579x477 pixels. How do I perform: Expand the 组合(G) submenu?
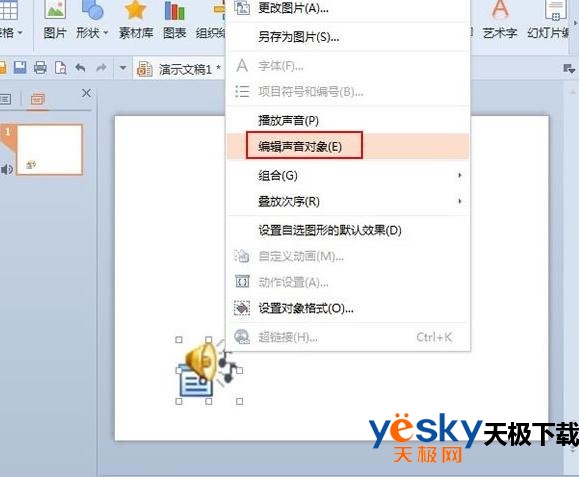click(x=348, y=175)
